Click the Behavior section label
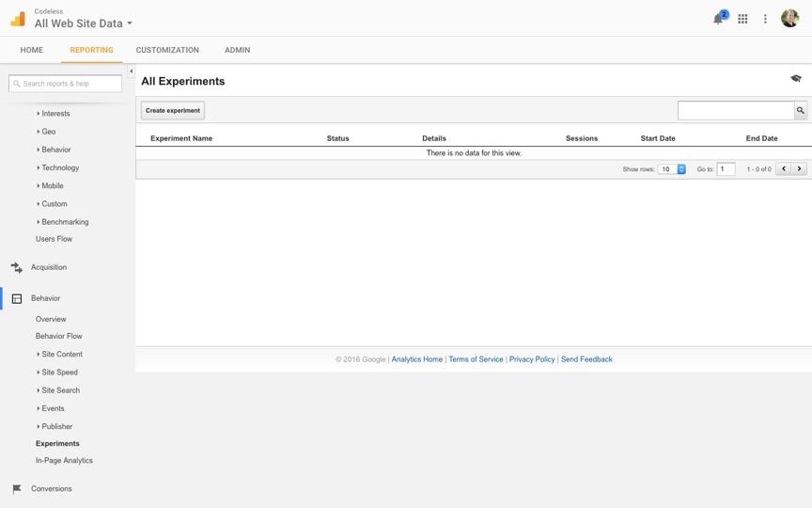 tap(45, 298)
